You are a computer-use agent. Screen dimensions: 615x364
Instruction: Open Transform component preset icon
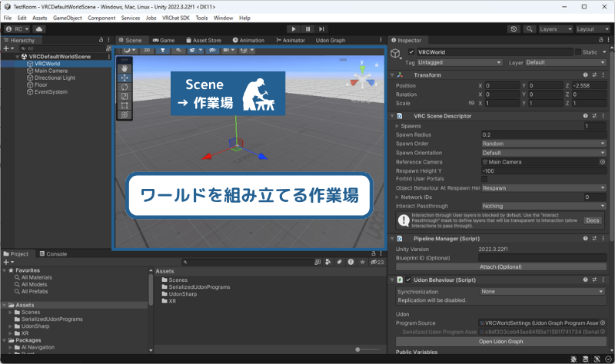click(594, 74)
